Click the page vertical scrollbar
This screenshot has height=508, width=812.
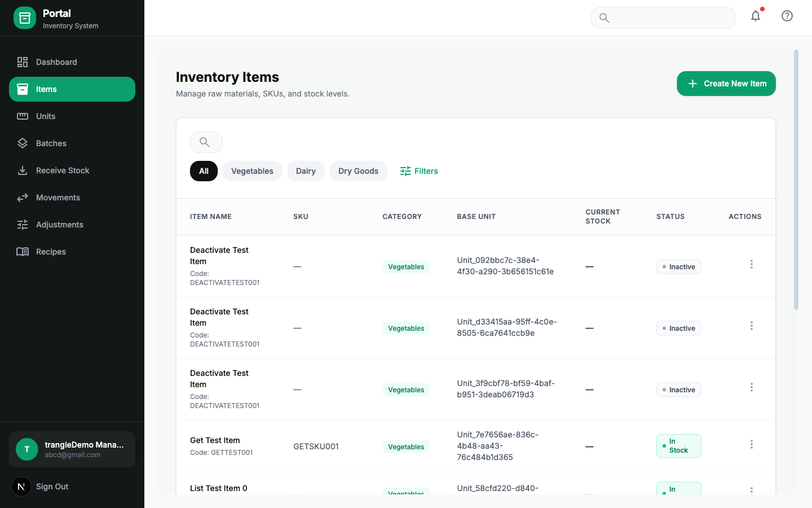[x=796, y=179]
